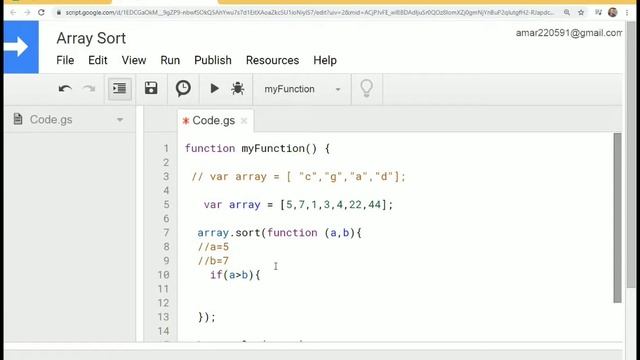Viewport: 640px width, 360px height.
Task: Expand the Code.gs file options arrow
Action: [120, 120]
